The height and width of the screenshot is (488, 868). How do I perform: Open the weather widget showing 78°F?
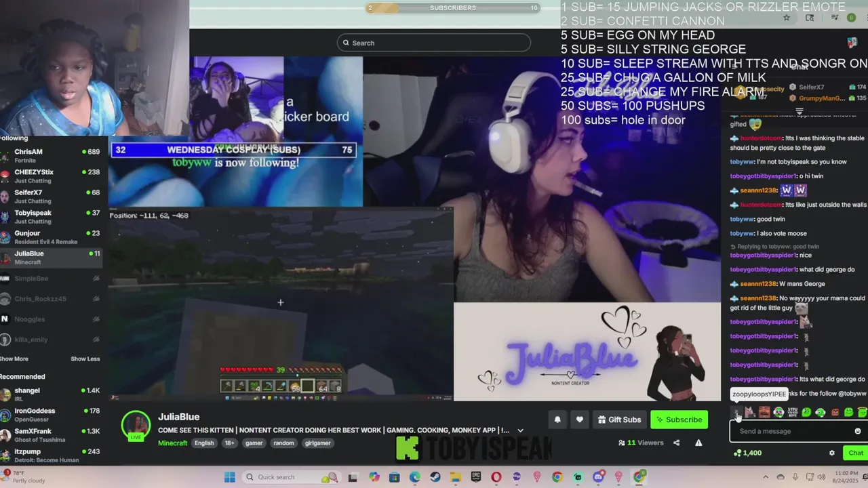pyautogui.click(x=24, y=477)
